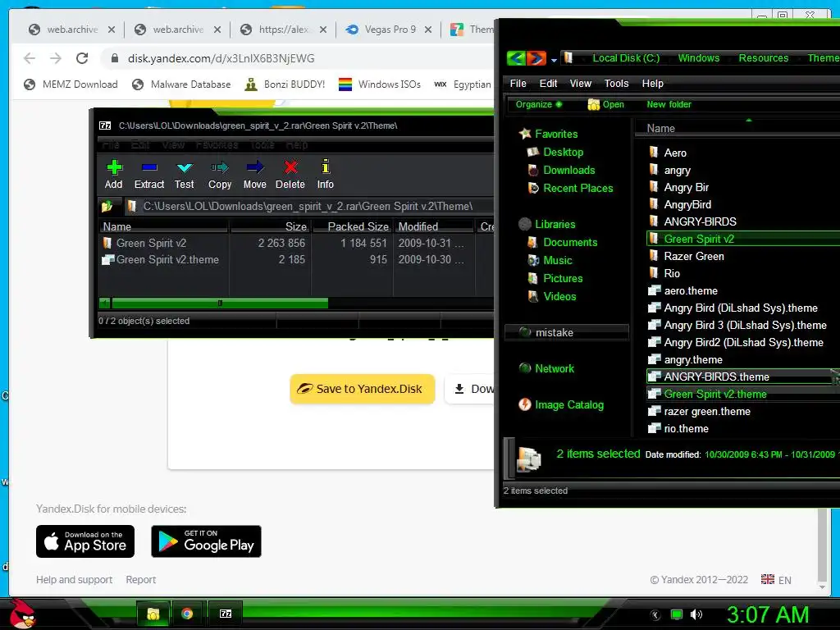This screenshot has width=840, height=630.
Task: Open Bonzi BUDDY! bookmark
Action: [x=285, y=84]
